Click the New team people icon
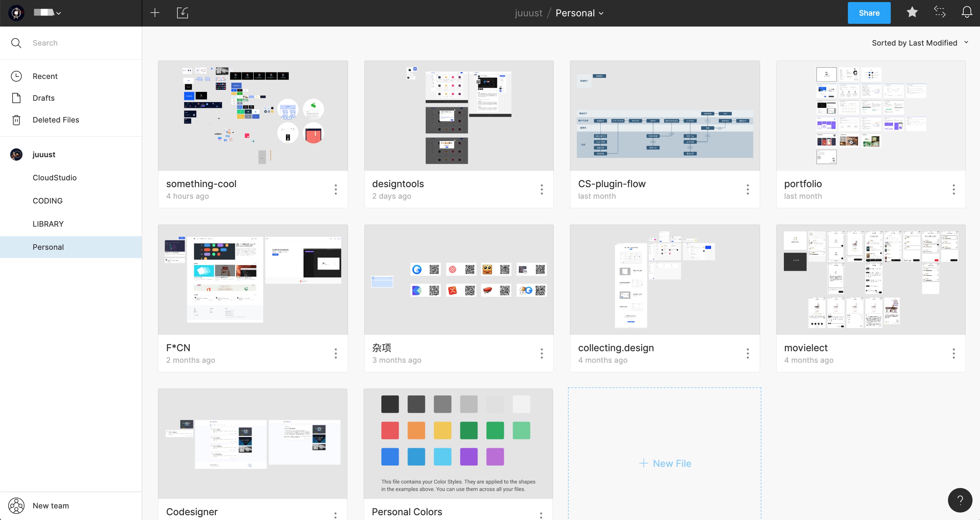980x520 pixels. (x=16, y=506)
